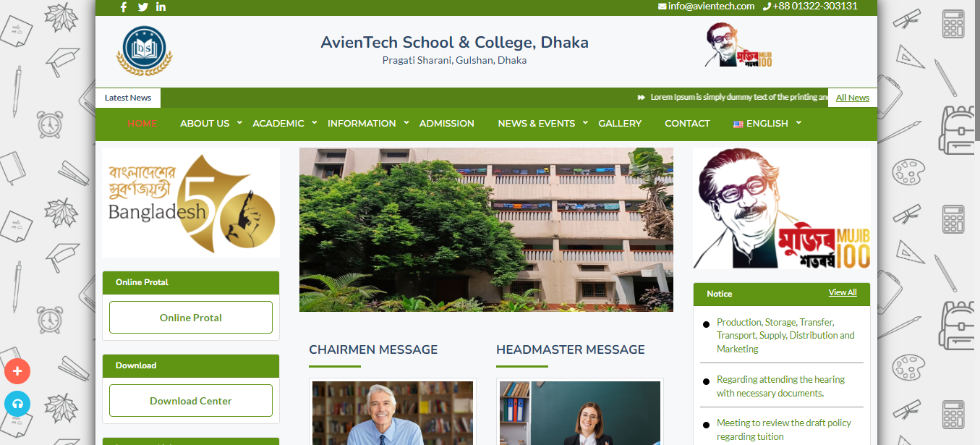Click the Download Center button
The width and height of the screenshot is (980, 445).
[x=191, y=401]
